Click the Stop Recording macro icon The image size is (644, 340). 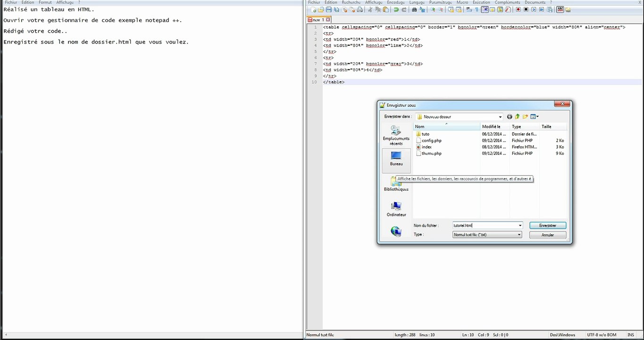point(526,9)
